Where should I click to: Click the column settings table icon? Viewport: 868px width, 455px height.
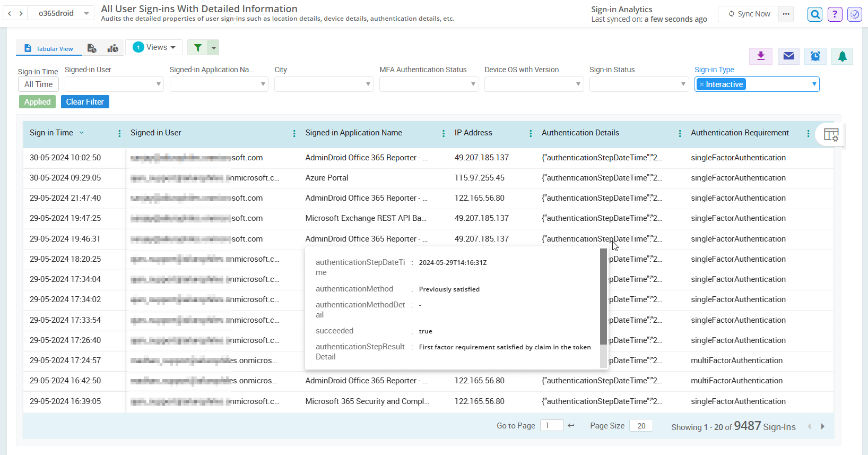[x=831, y=135]
